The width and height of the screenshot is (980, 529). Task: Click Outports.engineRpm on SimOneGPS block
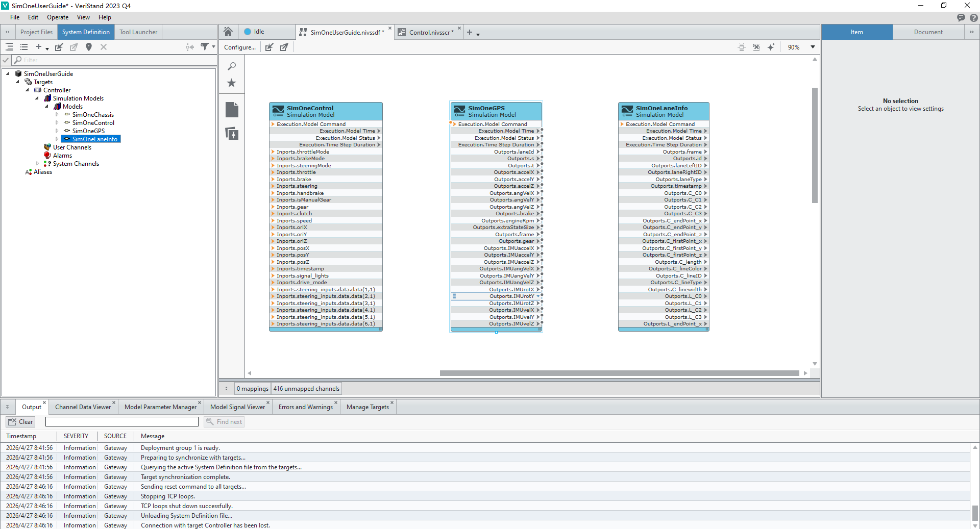click(x=508, y=221)
